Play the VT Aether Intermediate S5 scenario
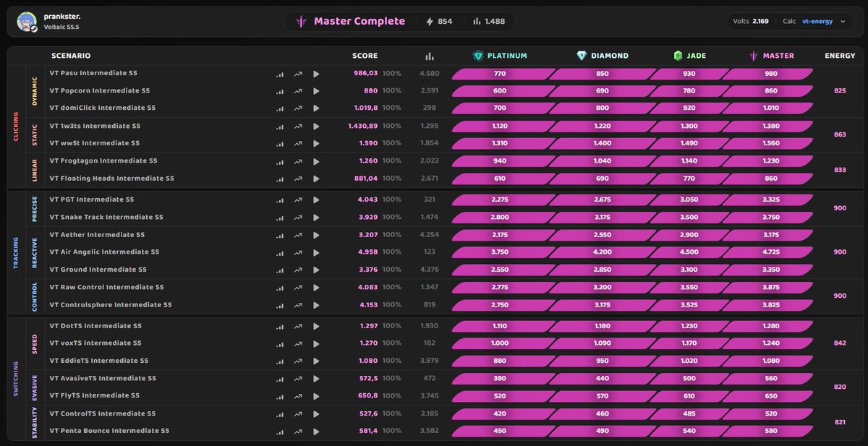Viewport: 868px width, 446px height. [316, 235]
